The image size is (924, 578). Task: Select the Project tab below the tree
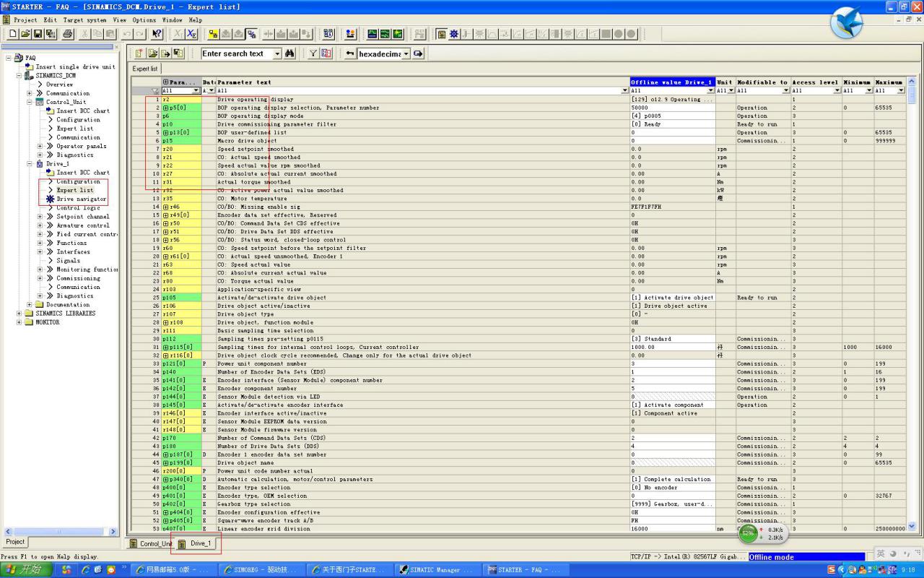(15, 542)
